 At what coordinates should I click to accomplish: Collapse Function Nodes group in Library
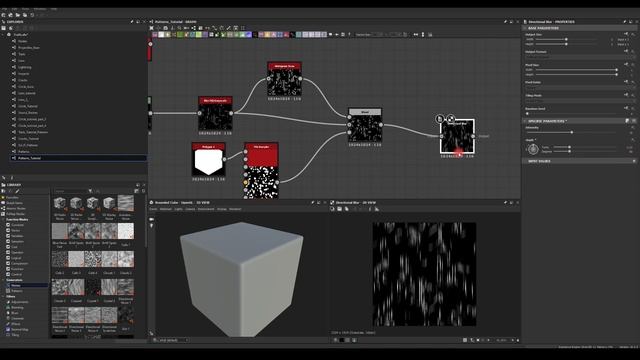(x=3, y=220)
